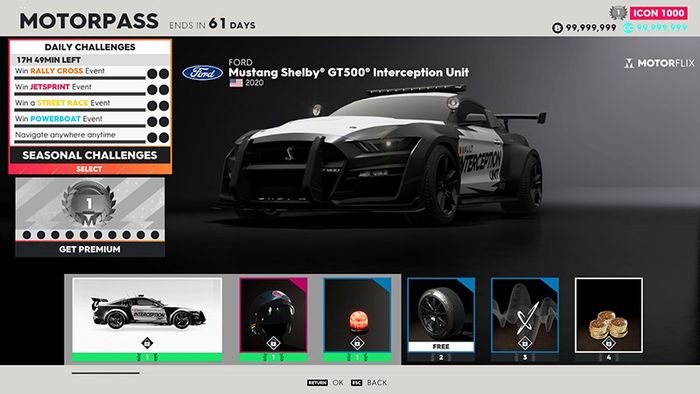Click the lock icon on the siren reward
This screenshot has width=700, height=394.
357,343
